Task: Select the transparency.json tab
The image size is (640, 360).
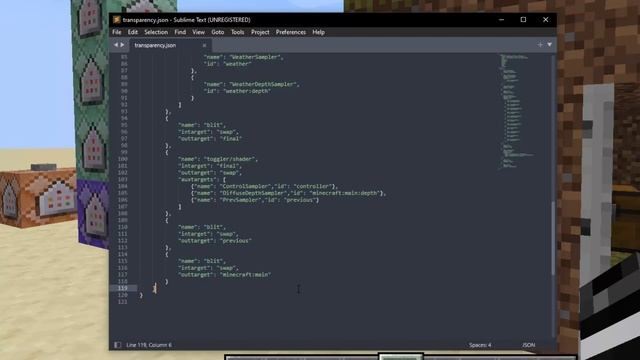Action: (169, 45)
